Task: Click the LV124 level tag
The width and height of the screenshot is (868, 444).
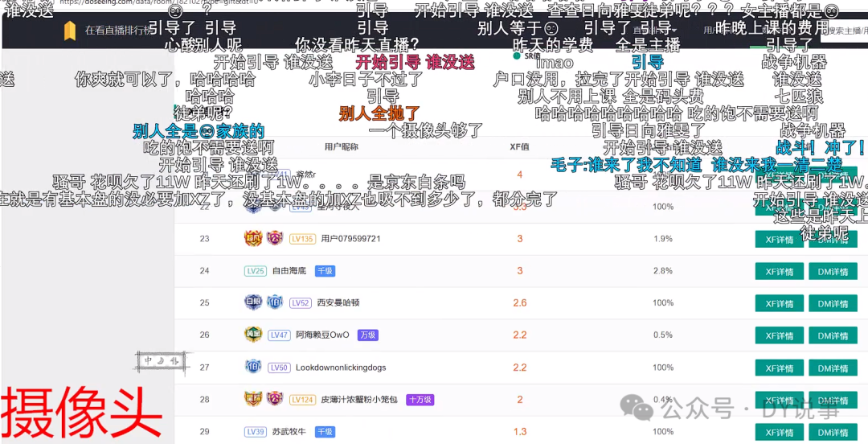Action: click(x=302, y=400)
